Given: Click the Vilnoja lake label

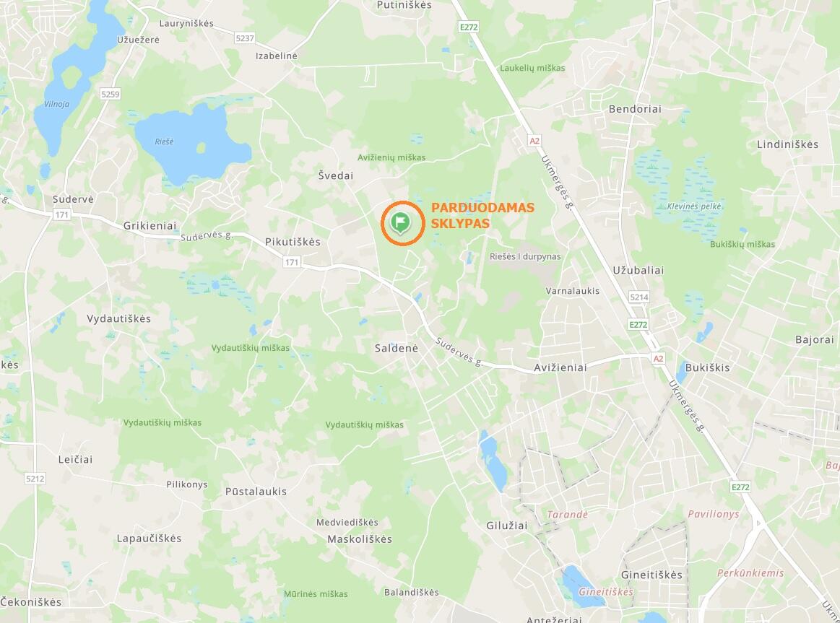Looking at the screenshot, I should 56,105.
